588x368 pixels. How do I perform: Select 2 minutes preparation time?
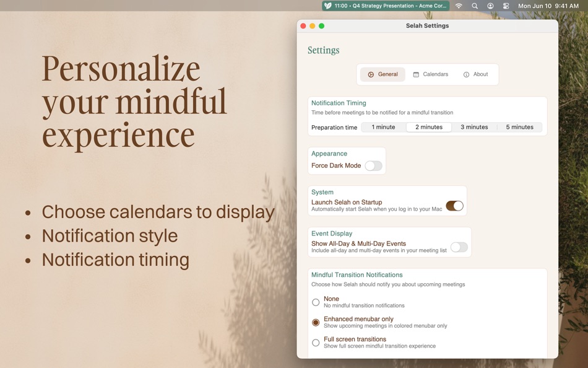coord(429,127)
